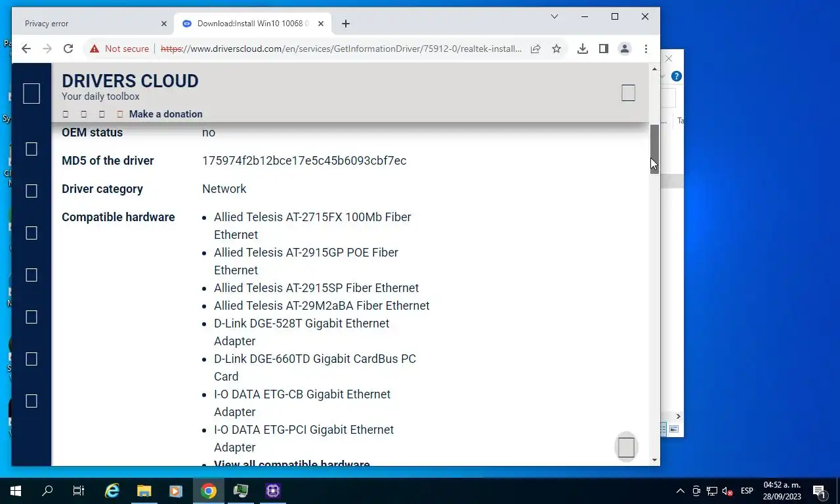Close the Privacy error tab
The height and width of the screenshot is (504, 840).
point(164,24)
